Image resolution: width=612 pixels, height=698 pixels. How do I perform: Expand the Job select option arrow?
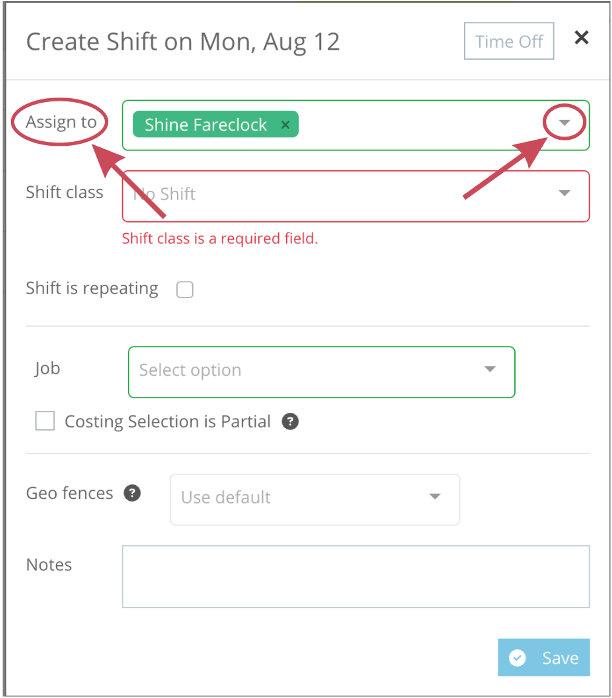tap(490, 369)
